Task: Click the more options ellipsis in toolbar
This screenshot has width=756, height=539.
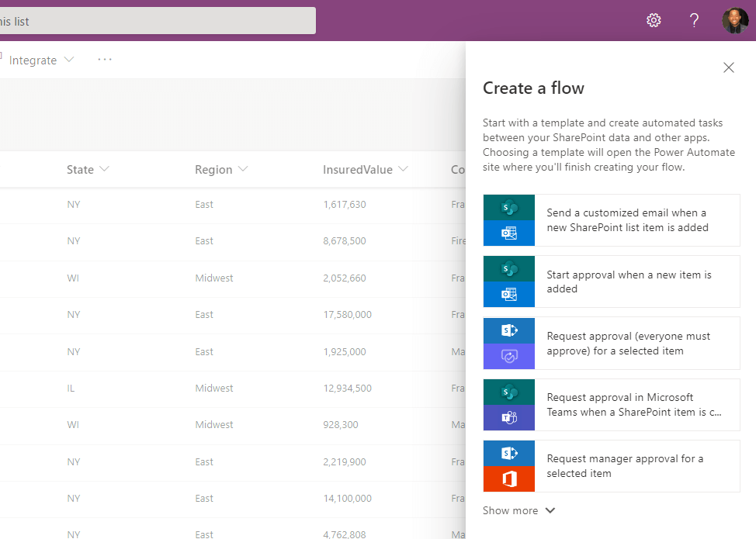Action: click(x=105, y=60)
